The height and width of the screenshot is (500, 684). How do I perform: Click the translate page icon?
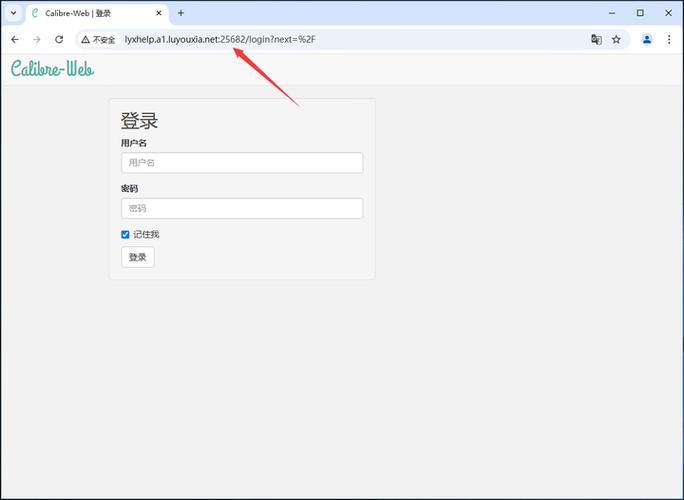click(x=596, y=40)
